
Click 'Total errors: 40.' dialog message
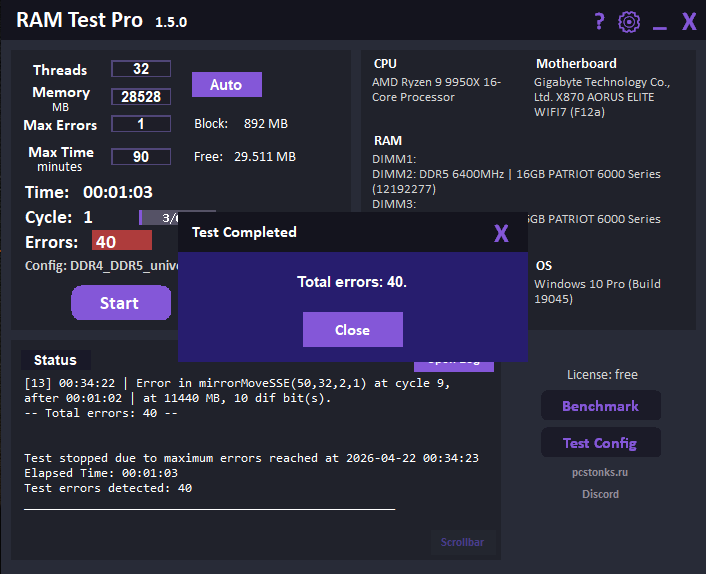[352, 282]
